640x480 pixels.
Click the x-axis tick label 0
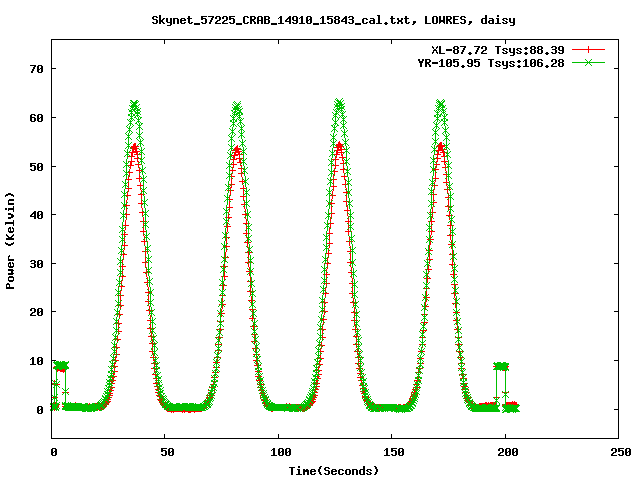[x=53, y=452]
